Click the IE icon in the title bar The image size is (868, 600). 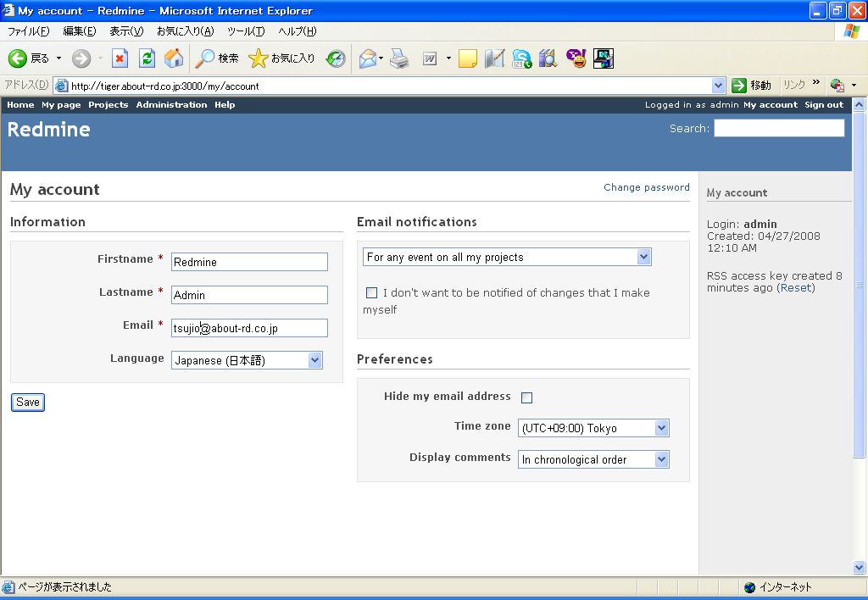pos(8,10)
